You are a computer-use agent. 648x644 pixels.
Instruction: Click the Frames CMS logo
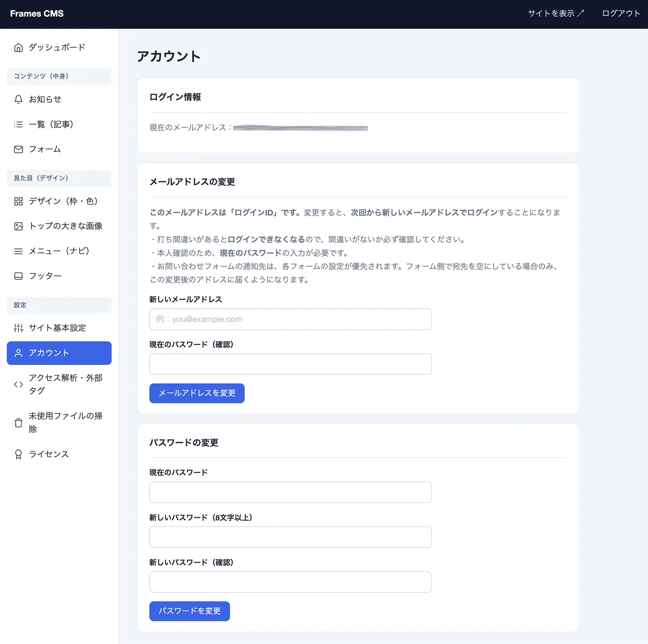[x=37, y=13]
